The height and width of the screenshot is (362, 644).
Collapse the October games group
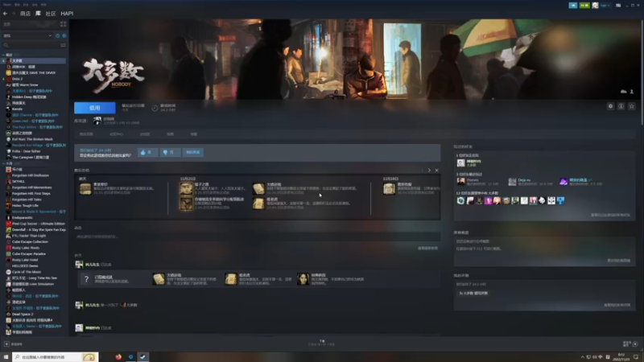pyautogui.click(x=4, y=163)
